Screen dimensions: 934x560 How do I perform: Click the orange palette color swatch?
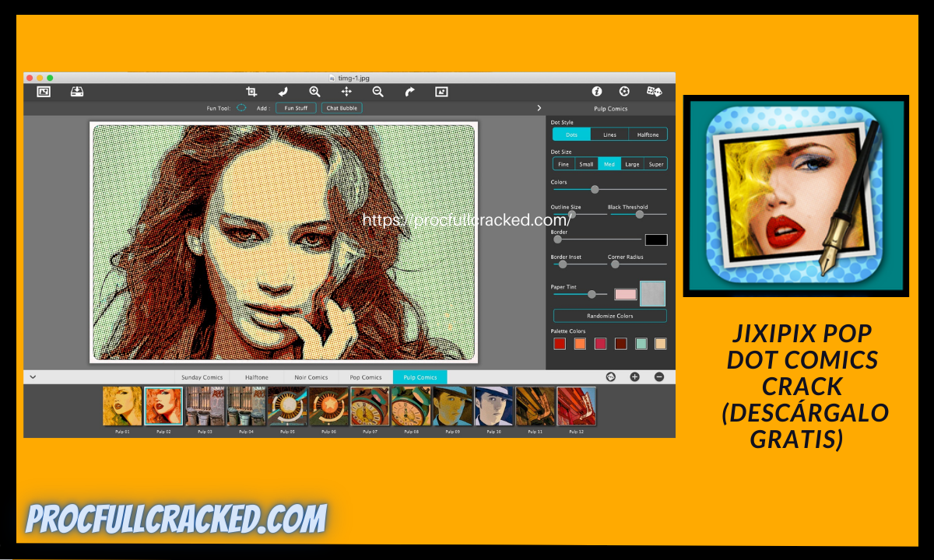(x=580, y=344)
